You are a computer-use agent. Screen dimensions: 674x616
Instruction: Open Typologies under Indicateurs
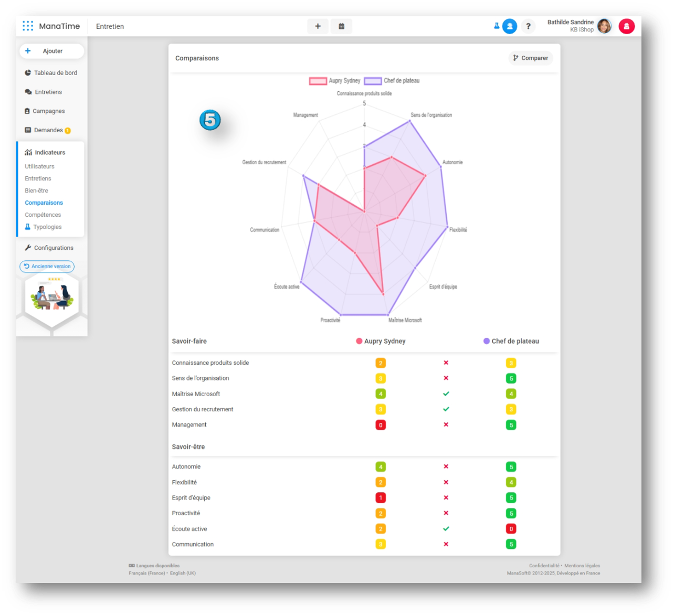[x=44, y=227]
